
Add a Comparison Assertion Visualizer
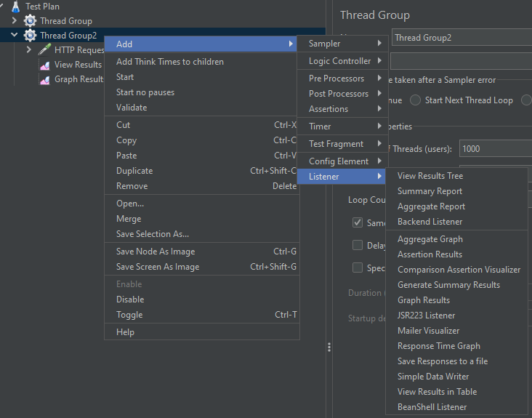click(x=456, y=270)
